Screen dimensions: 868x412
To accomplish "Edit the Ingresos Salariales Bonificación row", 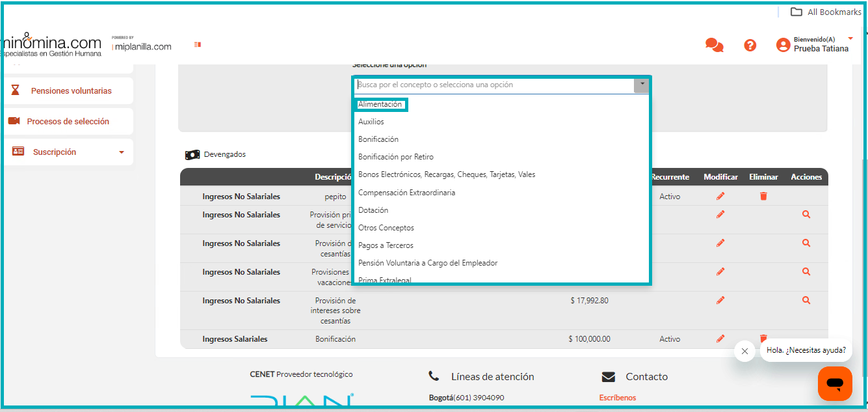I will coord(720,338).
